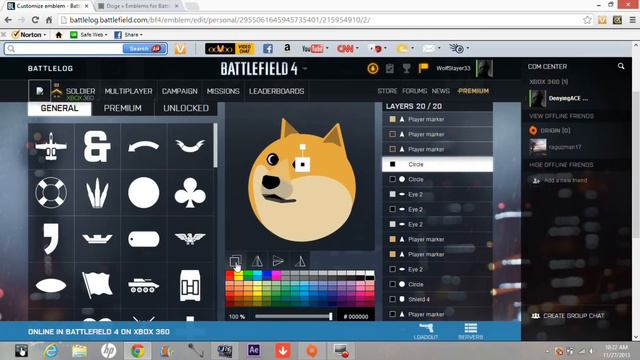Pick the eagle emblem shape
Image resolution: width=640 pixels, height=360 pixels.
coord(190,238)
